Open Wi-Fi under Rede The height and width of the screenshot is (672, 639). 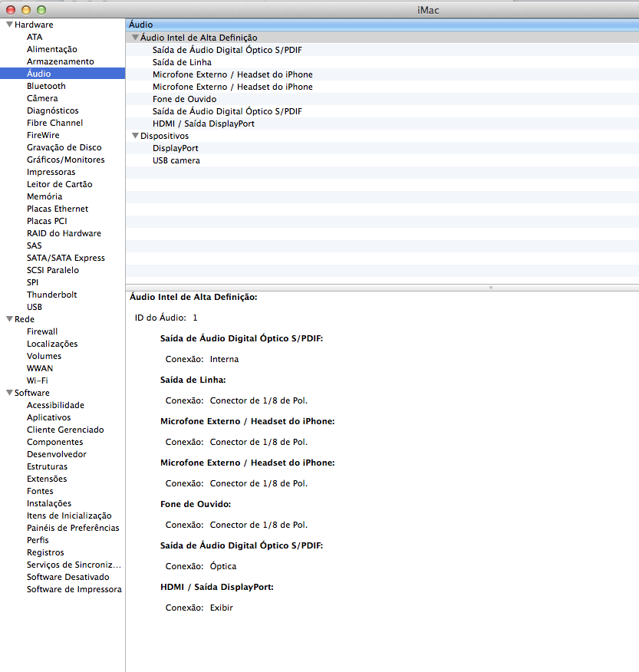[x=37, y=380]
